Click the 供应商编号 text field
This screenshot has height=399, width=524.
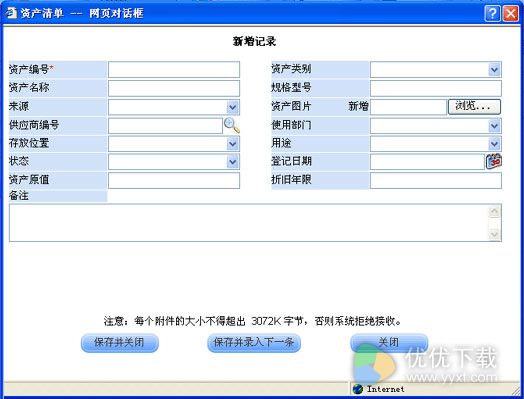click(x=165, y=126)
